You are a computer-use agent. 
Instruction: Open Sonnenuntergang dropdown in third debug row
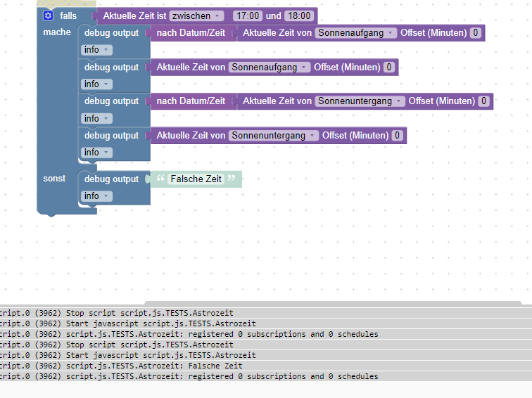pyautogui.click(x=360, y=101)
